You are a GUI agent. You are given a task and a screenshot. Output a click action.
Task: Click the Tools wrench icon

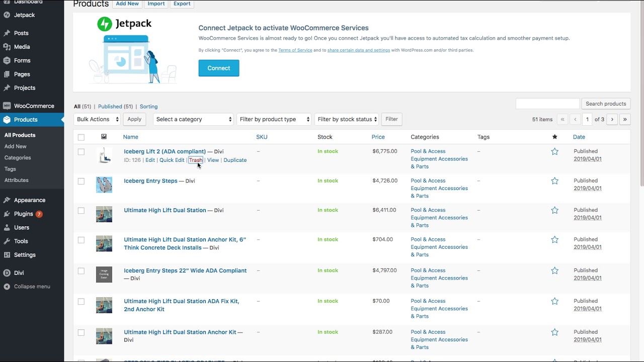click(x=7, y=241)
